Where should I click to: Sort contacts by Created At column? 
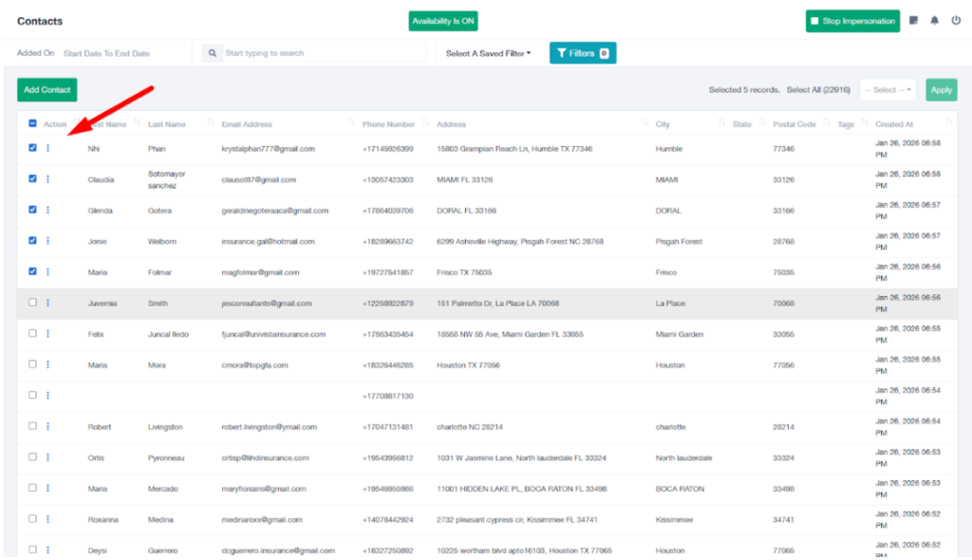949,124
